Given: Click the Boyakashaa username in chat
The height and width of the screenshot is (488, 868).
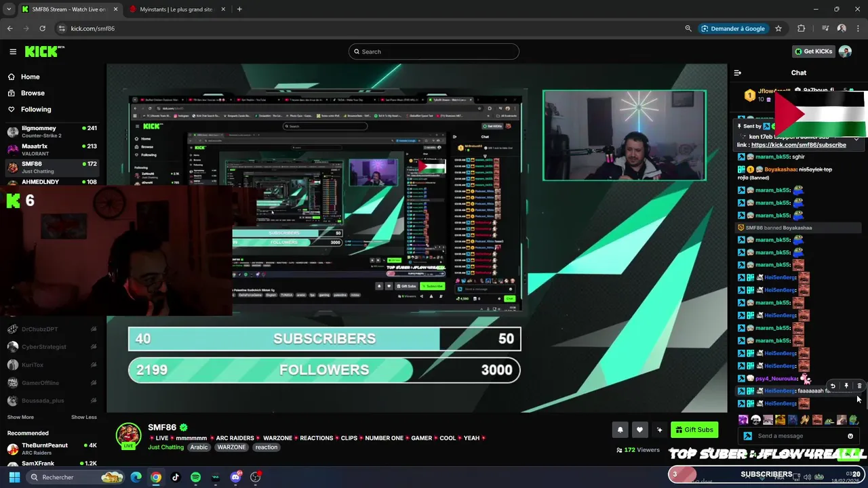Looking at the screenshot, I should pyautogui.click(x=781, y=169).
